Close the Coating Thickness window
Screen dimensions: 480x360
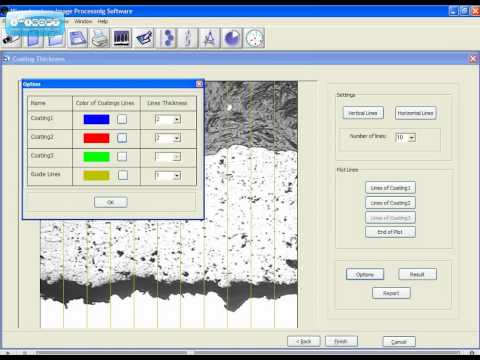click(473, 59)
